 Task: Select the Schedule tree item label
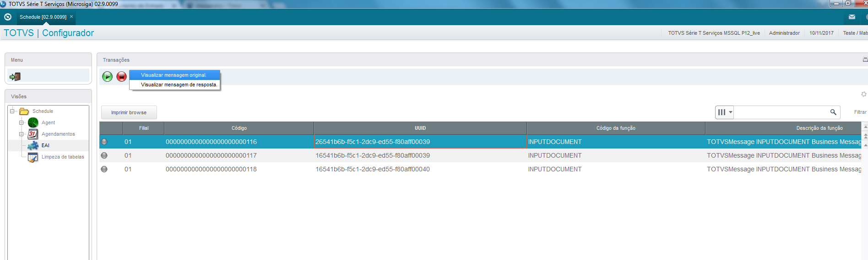coord(43,111)
